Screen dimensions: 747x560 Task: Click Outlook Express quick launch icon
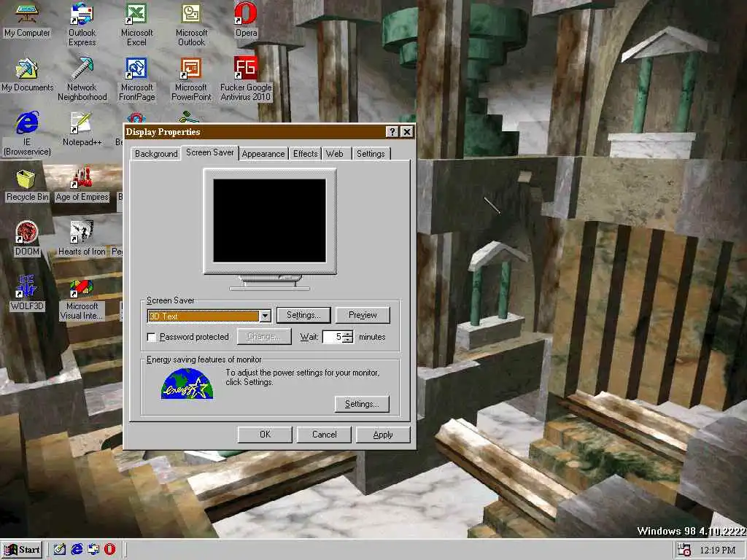tap(93, 549)
